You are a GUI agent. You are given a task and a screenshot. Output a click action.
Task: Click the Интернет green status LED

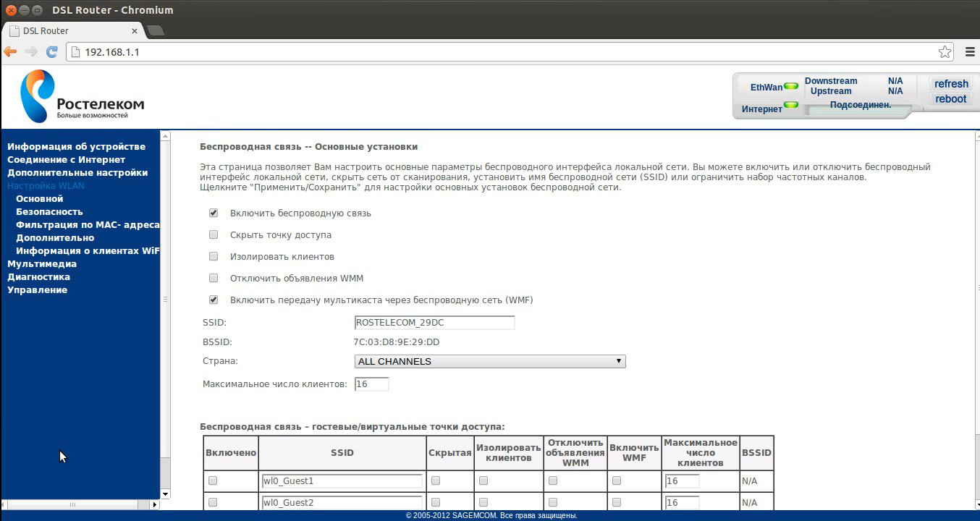point(791,105)
